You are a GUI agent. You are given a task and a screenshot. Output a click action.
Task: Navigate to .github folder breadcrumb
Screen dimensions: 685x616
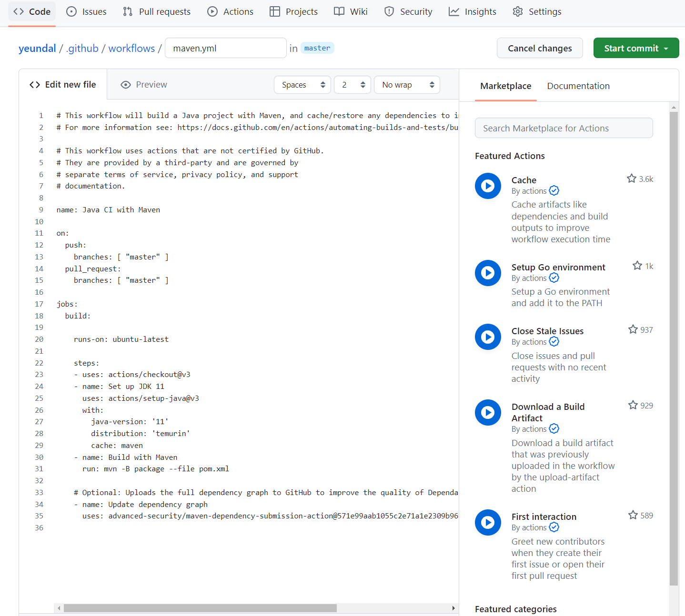pos(82,48)
